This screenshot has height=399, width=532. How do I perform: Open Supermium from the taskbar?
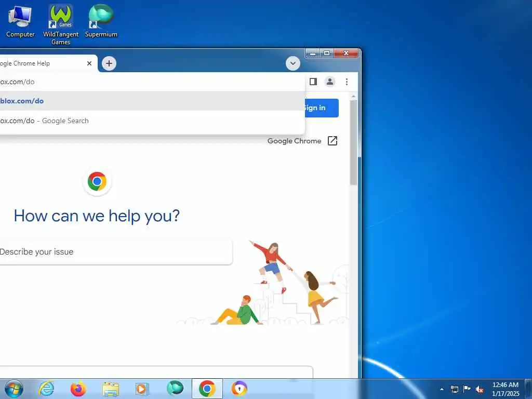click(175, 389)
